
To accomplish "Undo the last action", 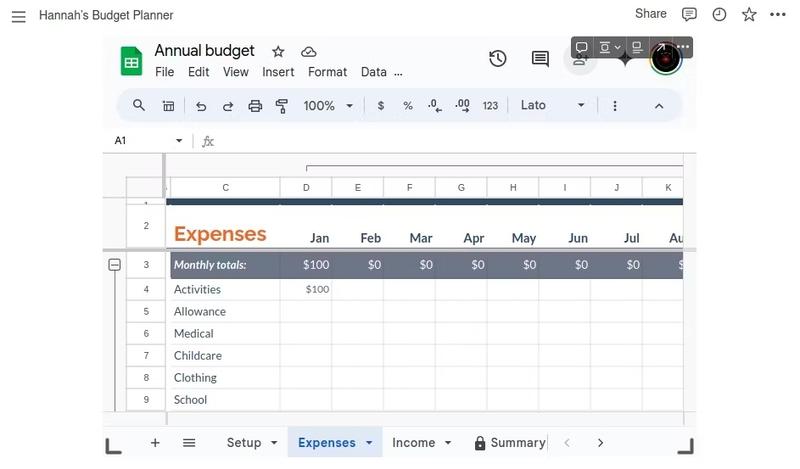I will coord(201,106).
